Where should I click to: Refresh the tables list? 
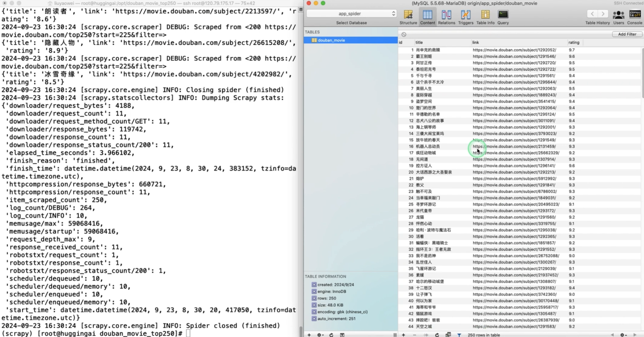pos(331,334)
